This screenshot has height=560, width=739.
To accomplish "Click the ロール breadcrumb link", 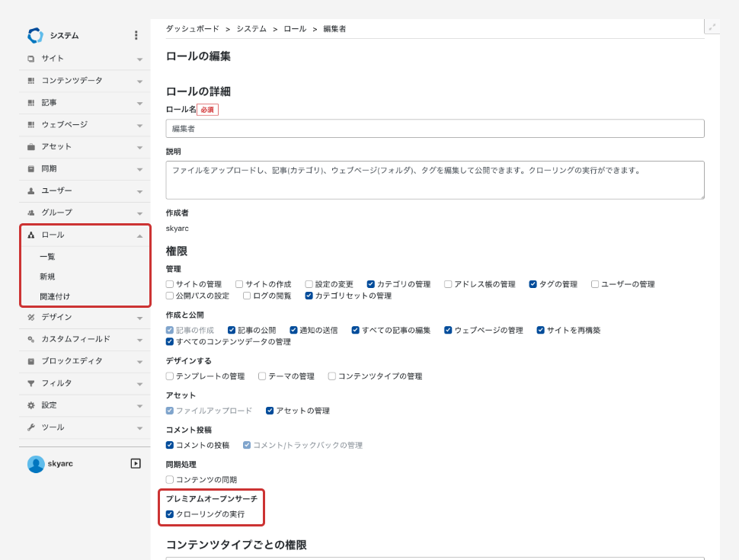I will [x=294, y=29].
